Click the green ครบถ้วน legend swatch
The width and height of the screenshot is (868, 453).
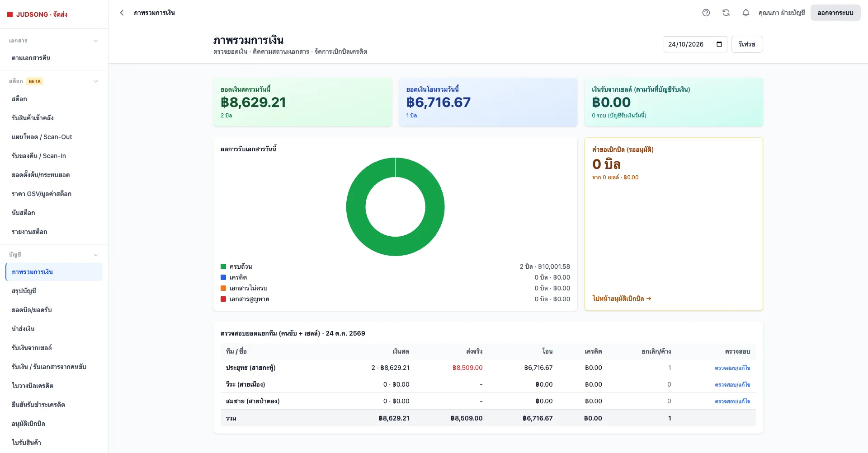pyautogui.click(x=223, y=266)
